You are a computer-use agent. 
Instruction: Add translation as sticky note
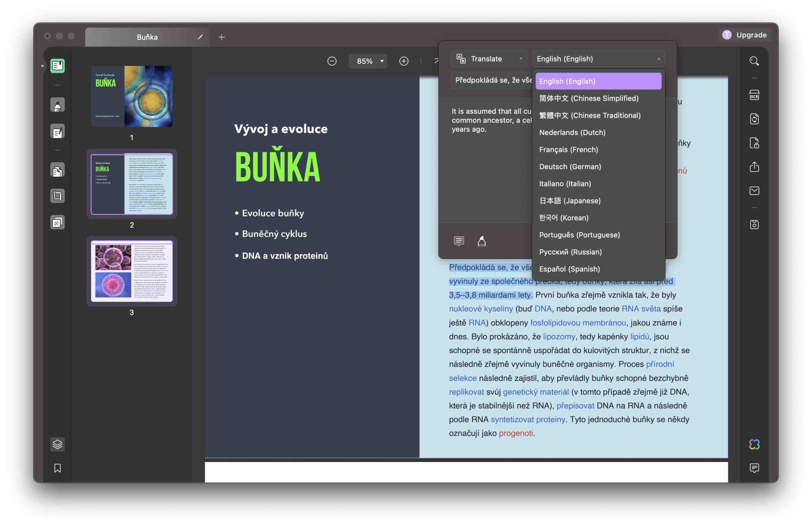click(459, 241)
